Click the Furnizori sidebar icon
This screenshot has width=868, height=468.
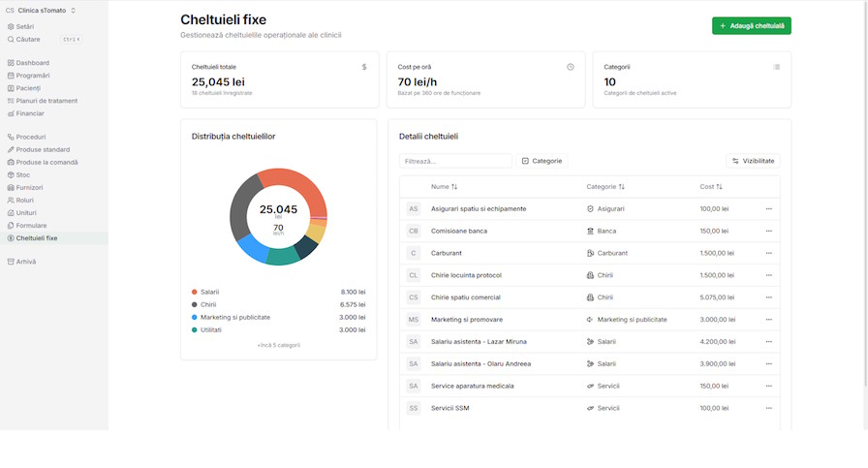click(x=11, y=188)
